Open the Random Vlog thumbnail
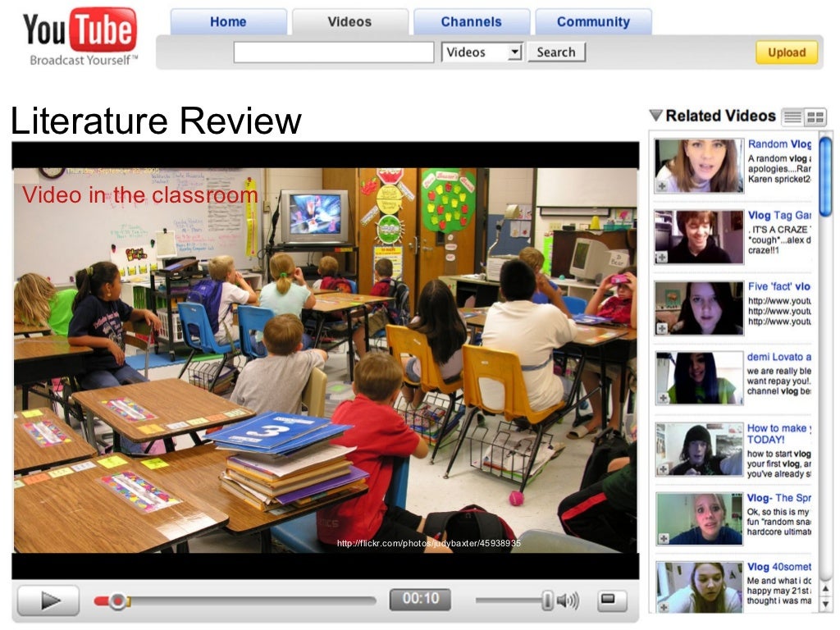 pyautogui.click(x=699, y=166)
